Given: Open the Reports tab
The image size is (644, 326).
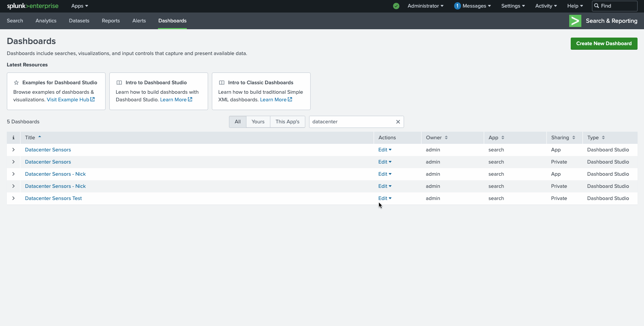Looking at the screenshot, I should [110, 21].
